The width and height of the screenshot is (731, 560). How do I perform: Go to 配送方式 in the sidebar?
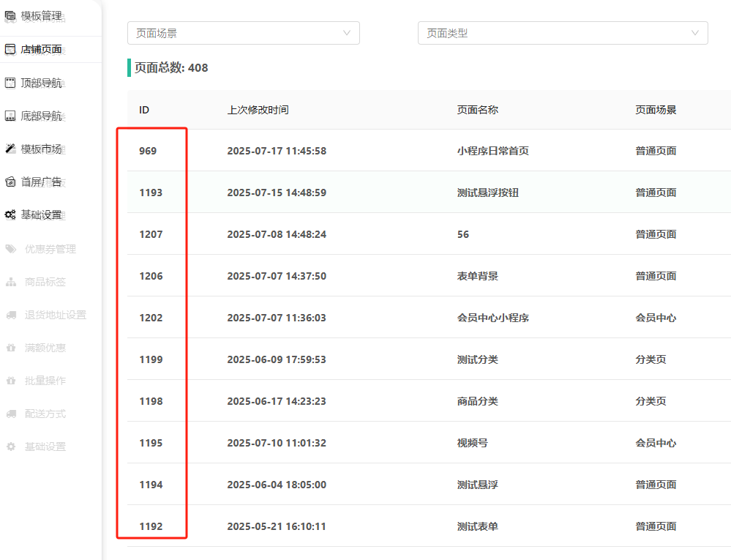[x=45, y=414]
